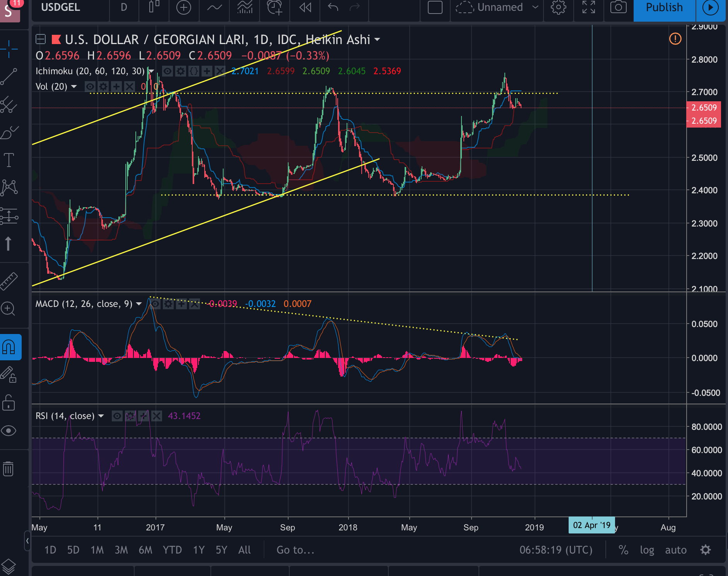
Task: Redo the last undone action
Action: click(x=354, y=7)
